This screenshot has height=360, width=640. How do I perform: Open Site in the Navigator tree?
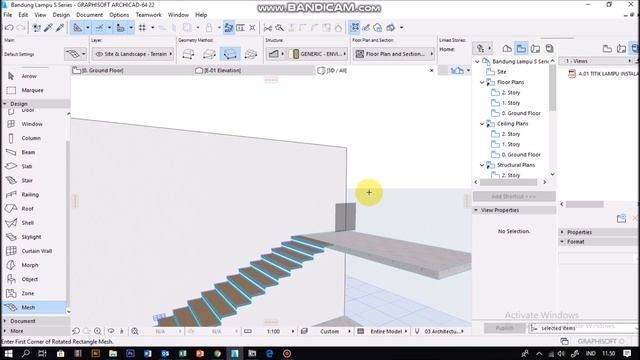click(502, 72)
